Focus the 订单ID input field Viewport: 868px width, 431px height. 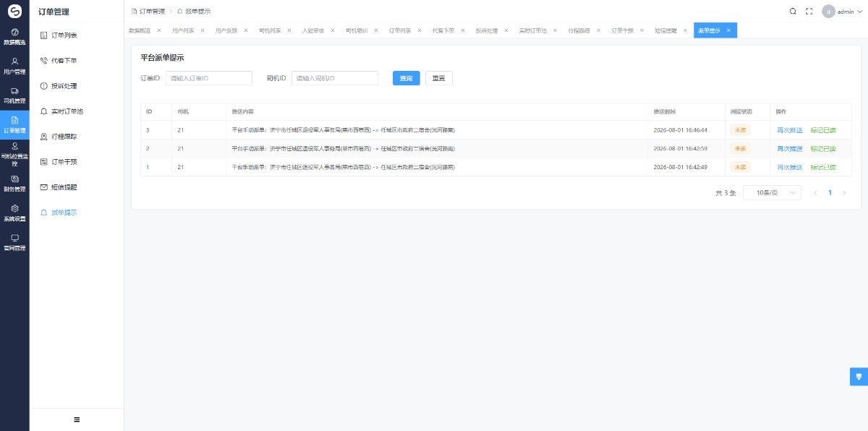tap(209, 78)
